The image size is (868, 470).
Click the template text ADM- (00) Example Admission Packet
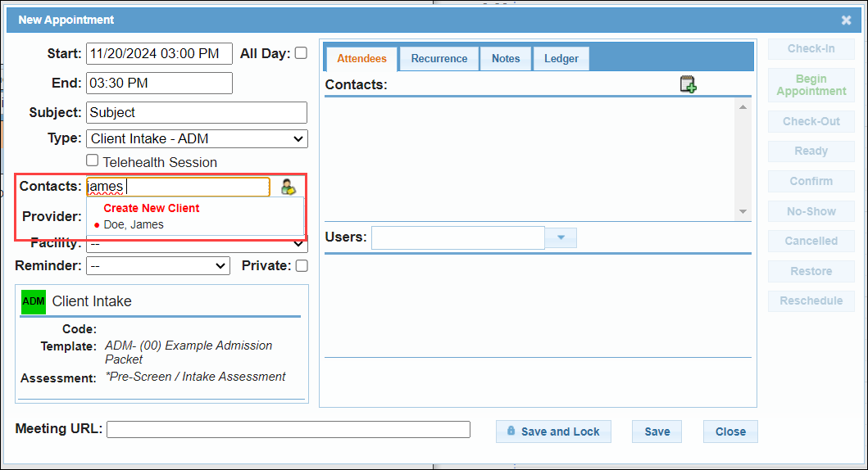(189, 352)
